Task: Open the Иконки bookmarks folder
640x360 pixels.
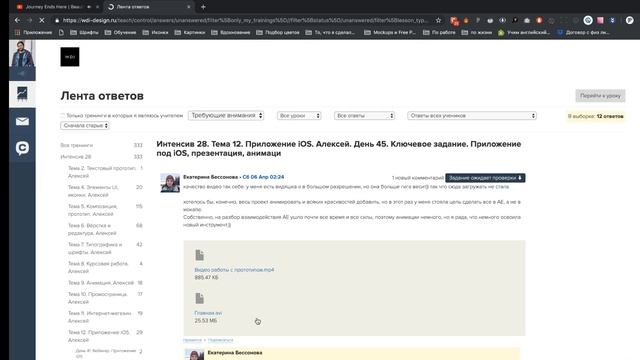Action: click(x=155, y=32)
